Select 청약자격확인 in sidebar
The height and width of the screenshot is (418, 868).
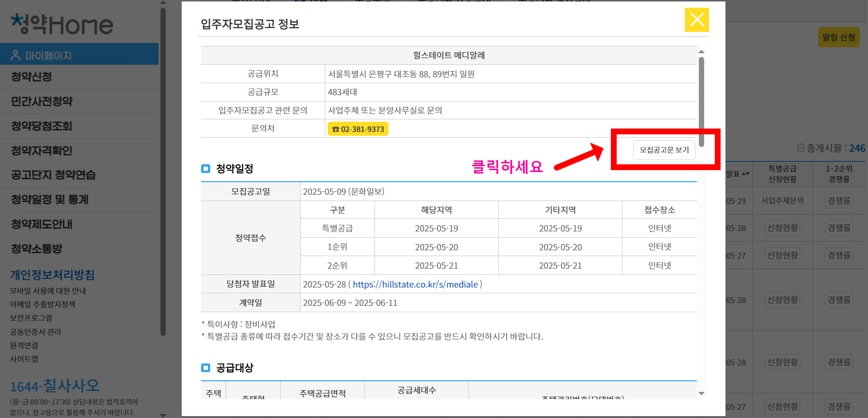coord(42,150)
